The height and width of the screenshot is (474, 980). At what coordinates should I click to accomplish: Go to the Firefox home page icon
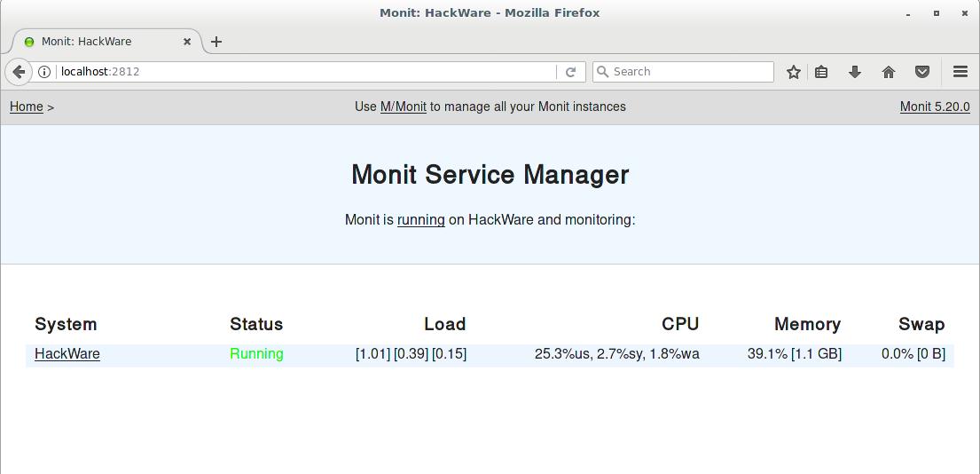pyautogui.click(x=889, y=72)
